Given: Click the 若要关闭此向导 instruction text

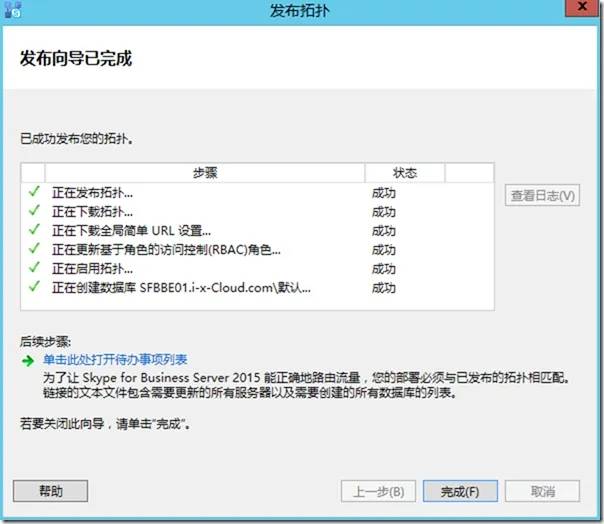Looking at the screenshot, I should click(105, 424).
